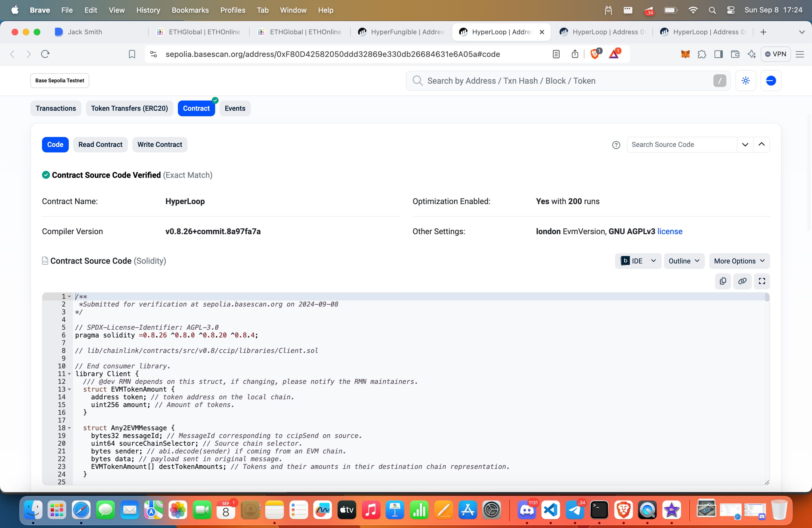812x528 pixels.
Task: Focus the Search Source Code field
Action: [682, 145]
